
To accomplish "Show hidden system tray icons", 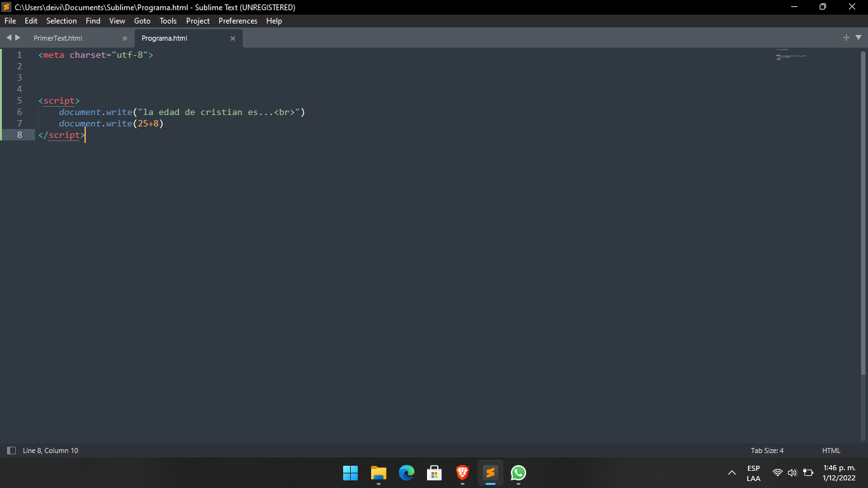I will (x=732, y=473).
